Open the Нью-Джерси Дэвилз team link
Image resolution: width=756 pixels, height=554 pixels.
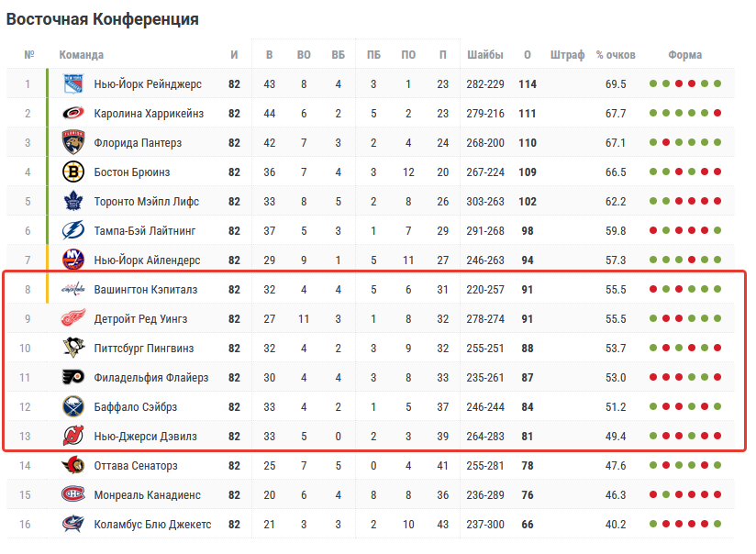(x=145, y=437)
